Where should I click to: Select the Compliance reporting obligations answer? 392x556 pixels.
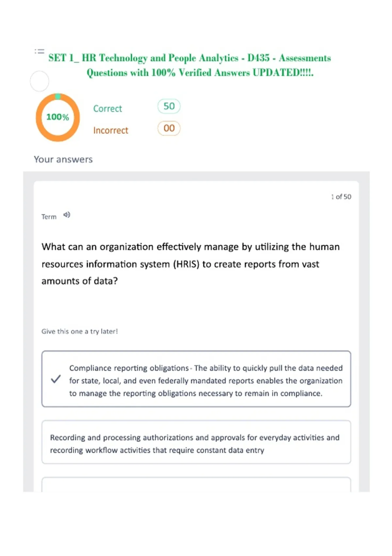tap(196, 379)
